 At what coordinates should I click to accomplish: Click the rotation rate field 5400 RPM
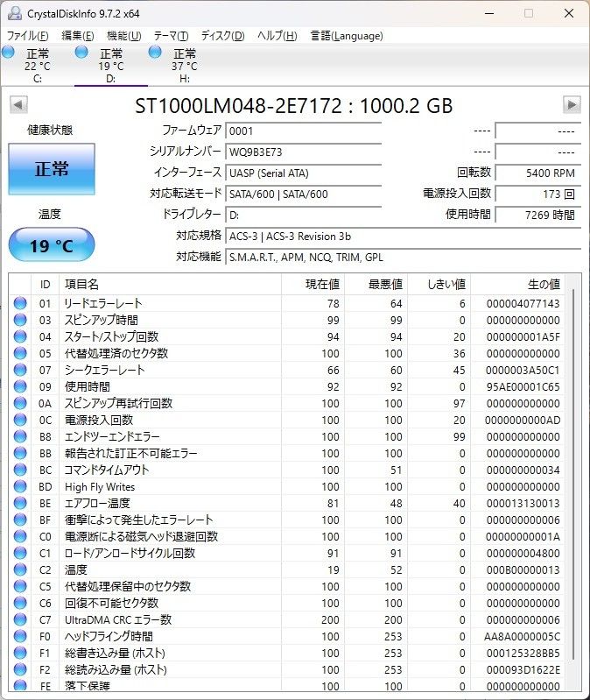pyautogui.click(x=537, y=173)
